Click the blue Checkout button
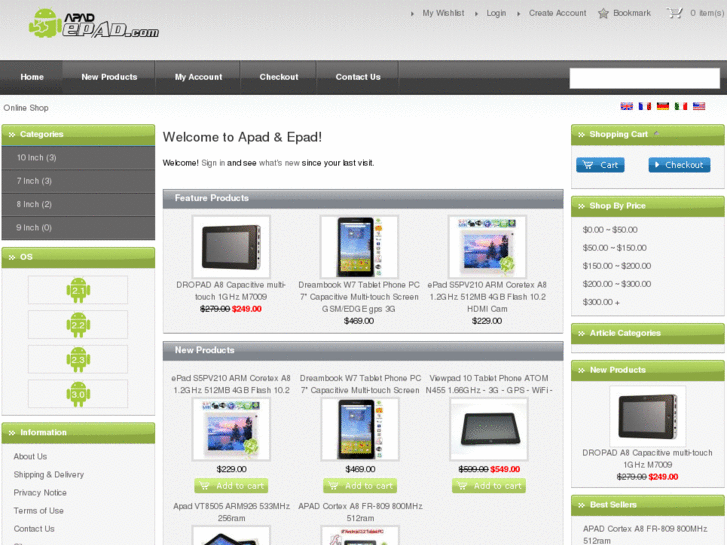 [x=679, y=165]
